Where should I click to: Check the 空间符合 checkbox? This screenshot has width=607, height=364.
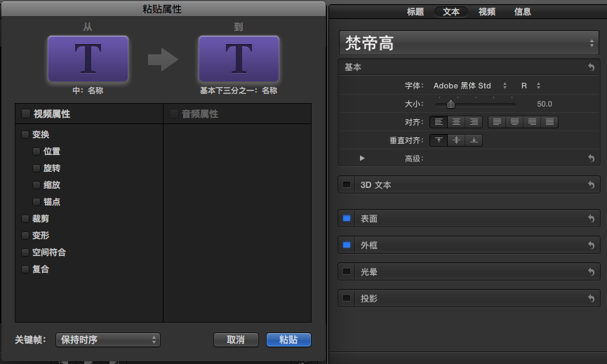click(x=25, y=252)
